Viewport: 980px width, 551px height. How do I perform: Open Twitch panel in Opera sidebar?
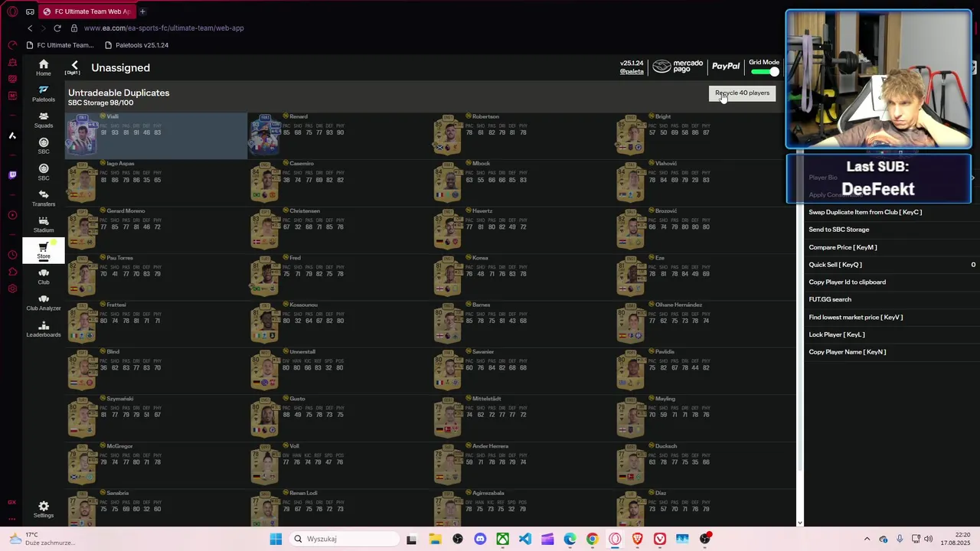(x=12, y=175)
